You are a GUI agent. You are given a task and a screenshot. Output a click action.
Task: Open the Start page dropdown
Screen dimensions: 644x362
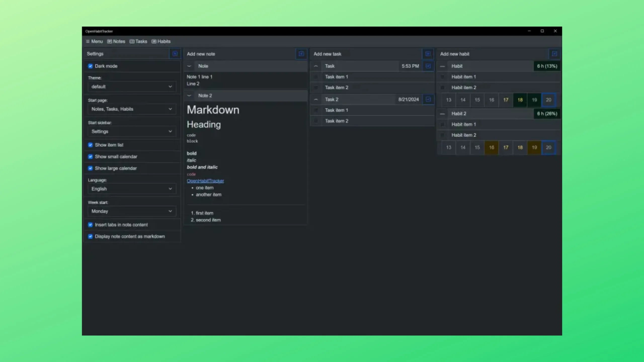coord(132,109)
